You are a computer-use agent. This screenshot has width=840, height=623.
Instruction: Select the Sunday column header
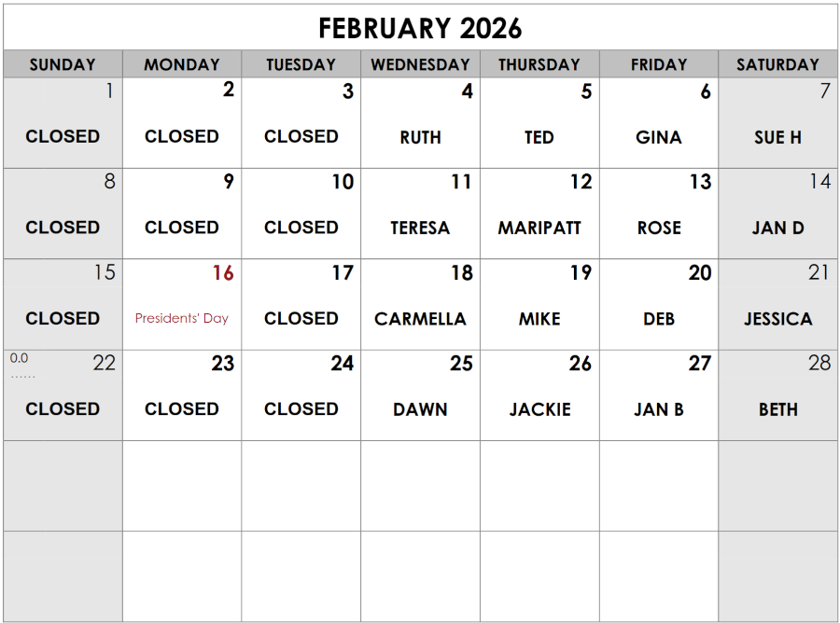(x=63, y=64)
